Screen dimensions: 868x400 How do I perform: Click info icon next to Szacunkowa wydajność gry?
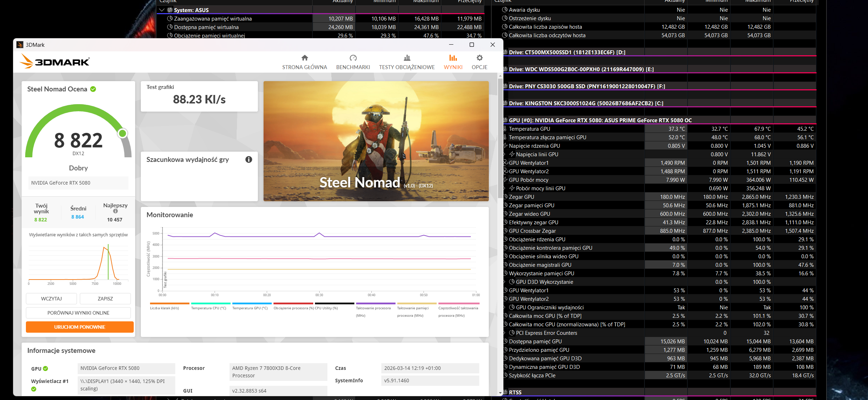click(x=249, y=159)
